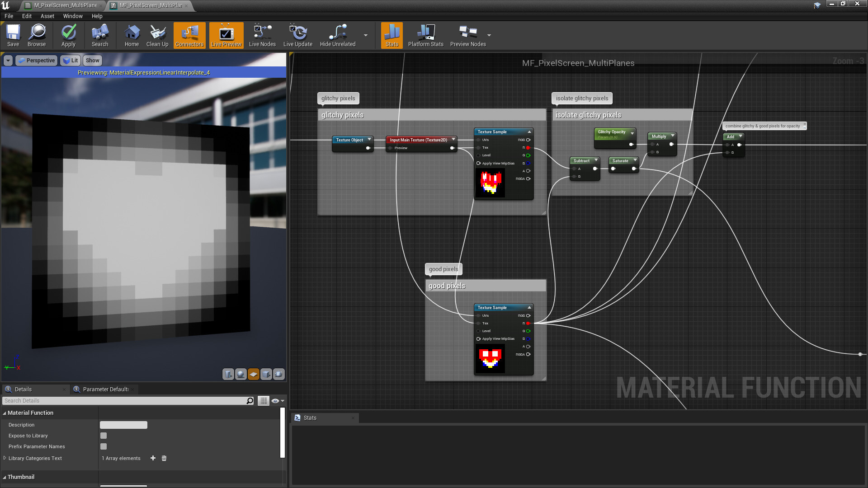Select the teapot preview mesh shape
Image resolution: width=868 pixels, height=488 pixels.
pyautogui.click(x=279, y=374)
